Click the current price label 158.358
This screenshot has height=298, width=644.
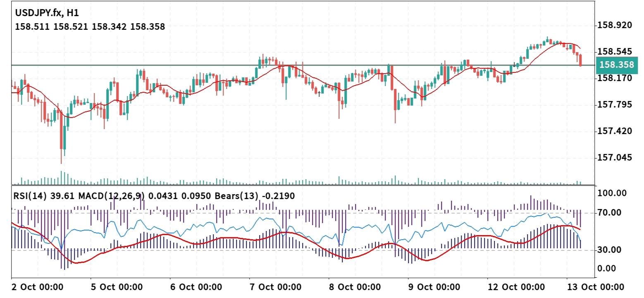click(x=616, y=65)
